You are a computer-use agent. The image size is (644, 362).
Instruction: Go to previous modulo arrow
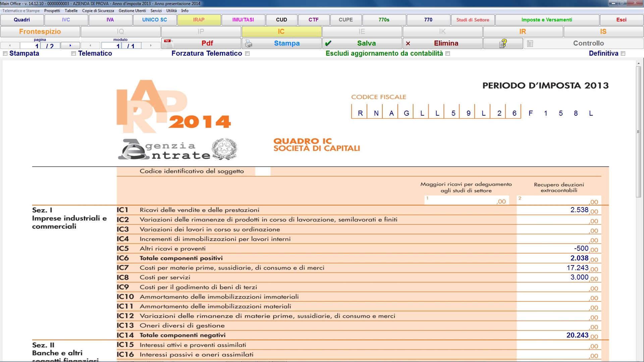91,45
